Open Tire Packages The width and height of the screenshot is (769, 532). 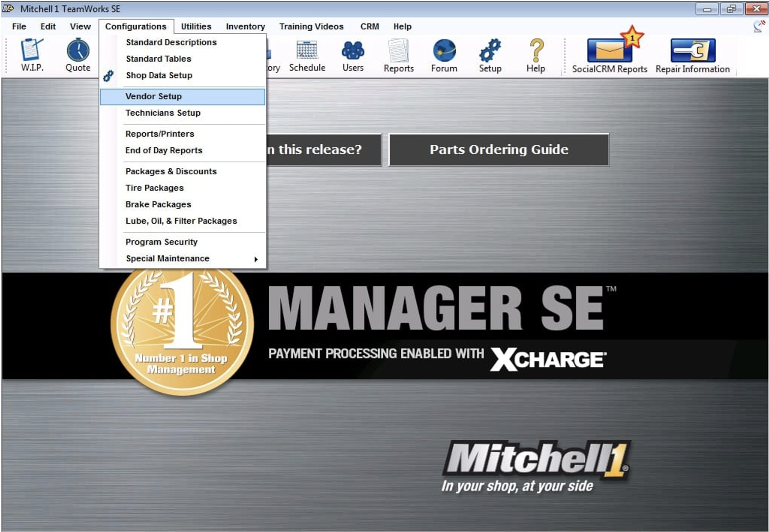(x=183, y=188)
